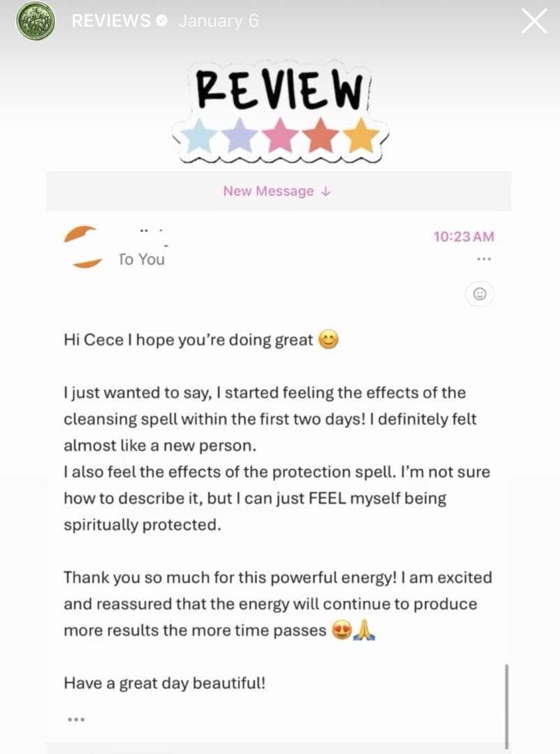Click the purple second star
Screen dimensions: 560x754
(x=240, y=136)
